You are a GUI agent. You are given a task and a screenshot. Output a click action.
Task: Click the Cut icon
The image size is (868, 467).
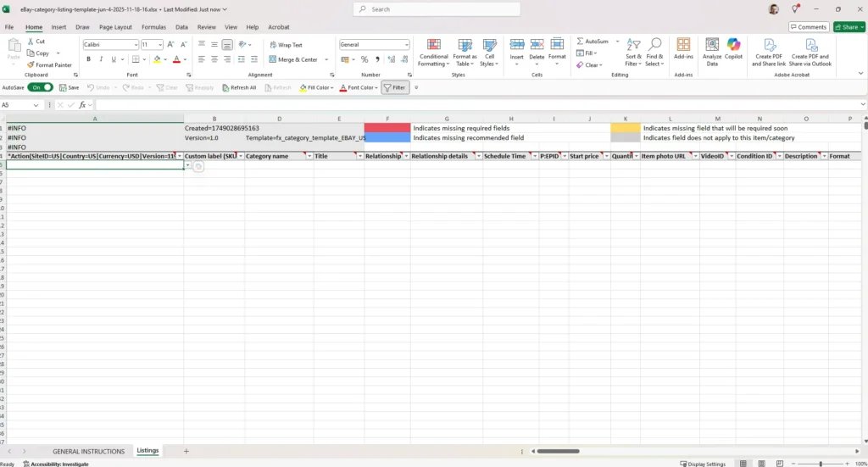click(x=36, y=42)
